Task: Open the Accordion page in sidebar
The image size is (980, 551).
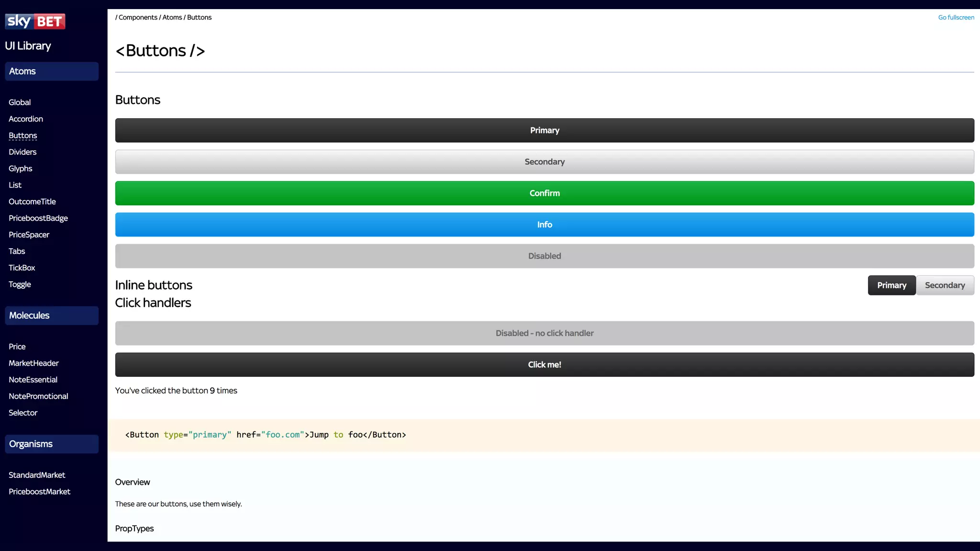Action: click(x=26, y=119)
